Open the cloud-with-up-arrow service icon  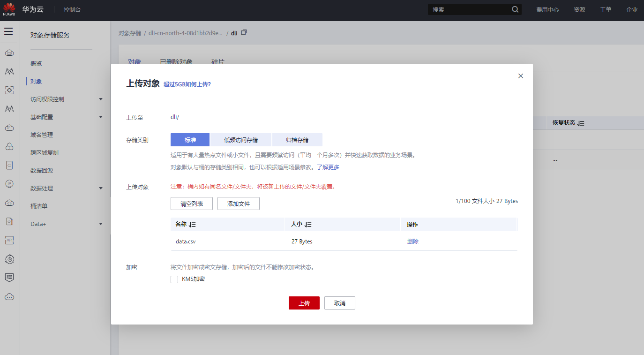(x=9, y=203)
